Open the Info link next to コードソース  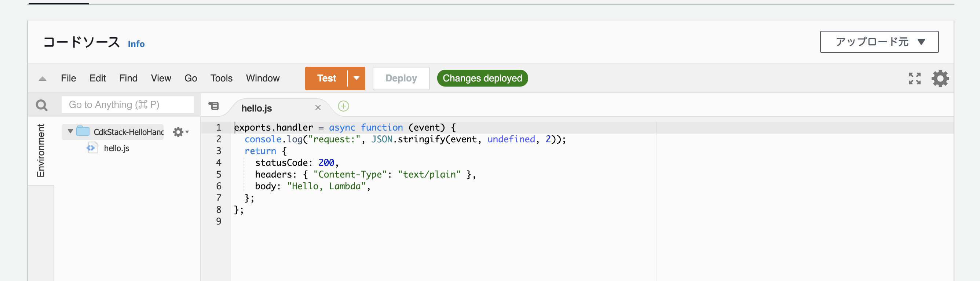136,44
